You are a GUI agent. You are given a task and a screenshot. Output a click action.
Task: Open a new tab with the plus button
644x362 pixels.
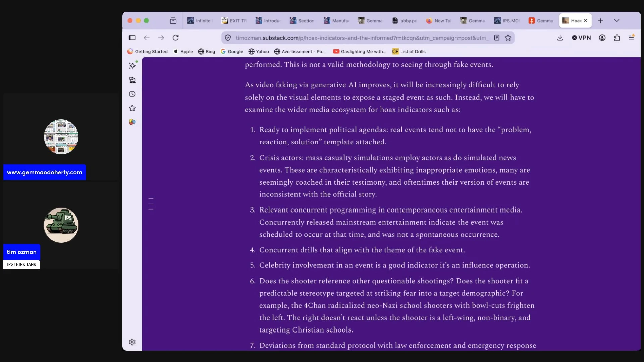600,21
